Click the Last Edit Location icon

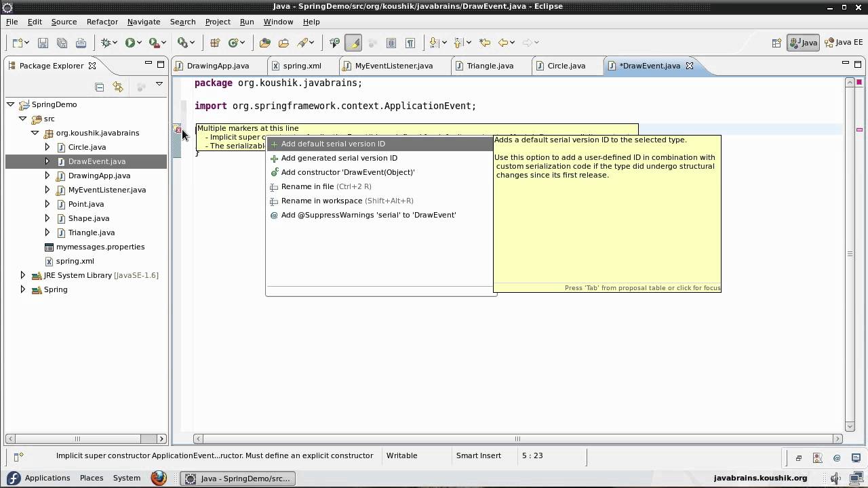(x=484, y=43)
